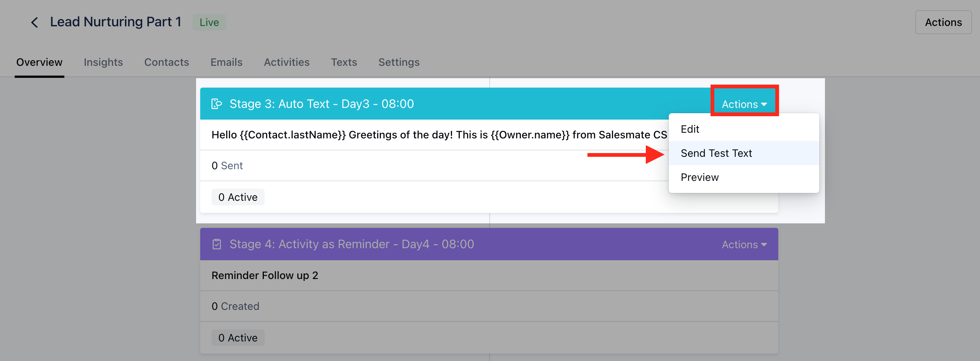Open the Settings tab
This screenshot has width=980, height=361.
coord(399,62)
